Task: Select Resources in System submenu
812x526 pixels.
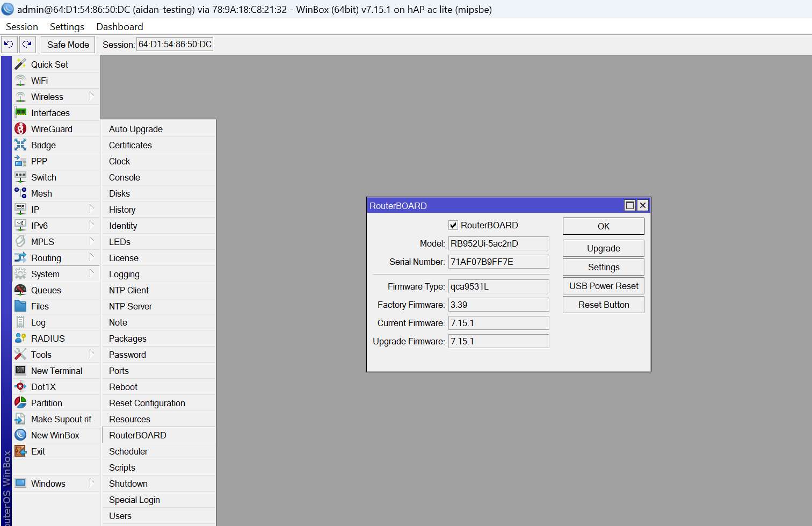Action: coord(159,419)
